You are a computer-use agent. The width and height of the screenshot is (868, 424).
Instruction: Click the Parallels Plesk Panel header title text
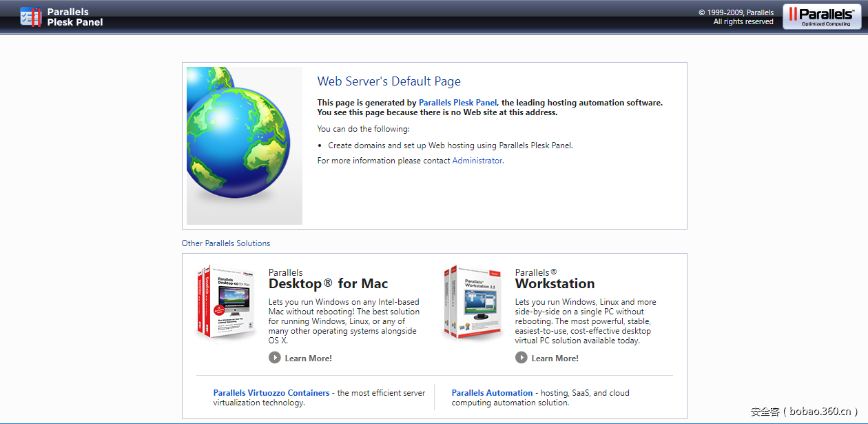click(x=75, y=17)
